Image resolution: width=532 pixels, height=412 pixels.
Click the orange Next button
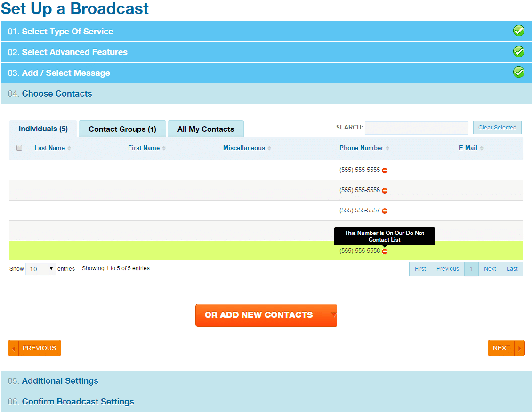(506, 348)
